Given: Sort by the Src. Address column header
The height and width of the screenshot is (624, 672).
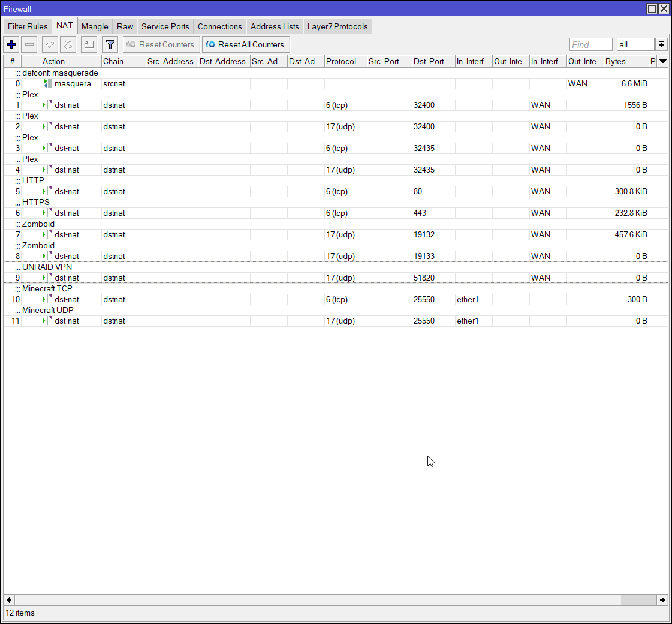Looking at the screenshot, I should click(x=172, y=61).
